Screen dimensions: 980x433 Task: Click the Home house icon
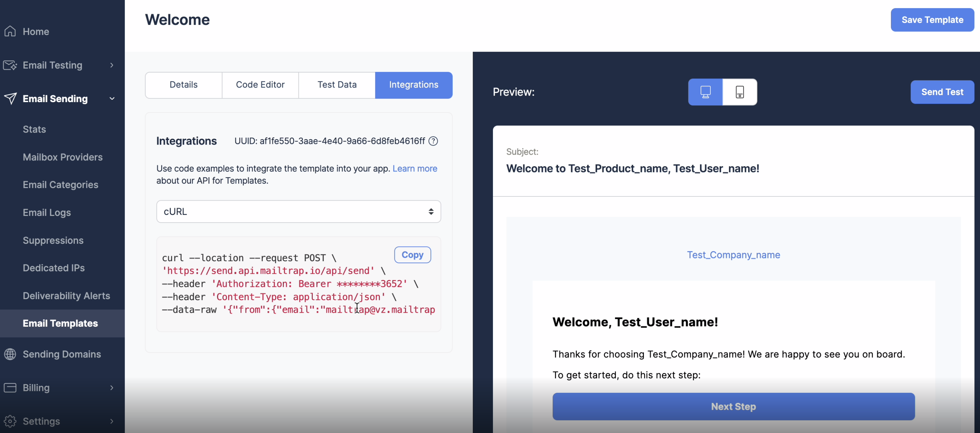point(10,31)
